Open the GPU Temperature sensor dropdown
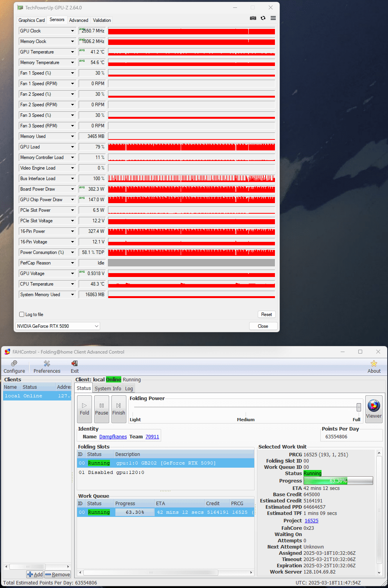The height and width of the screenshot is (588, 388). click(72, 52)
